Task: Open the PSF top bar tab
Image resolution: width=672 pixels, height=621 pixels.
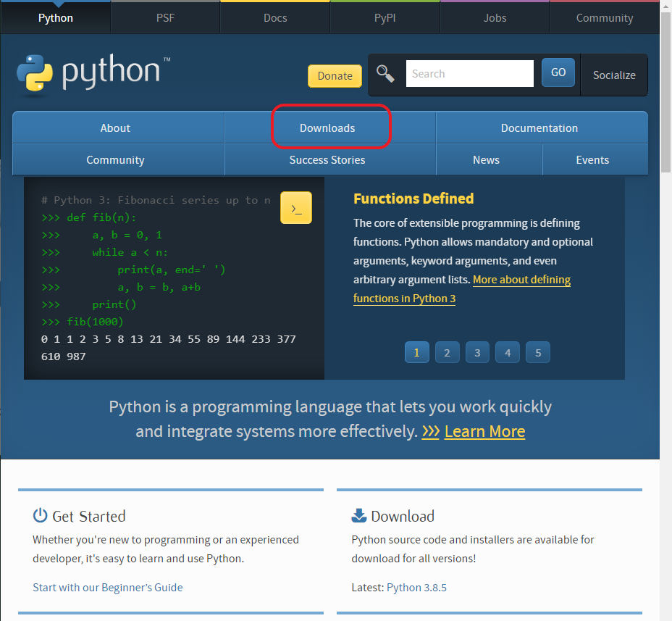Action: click(x=165, y=17)
